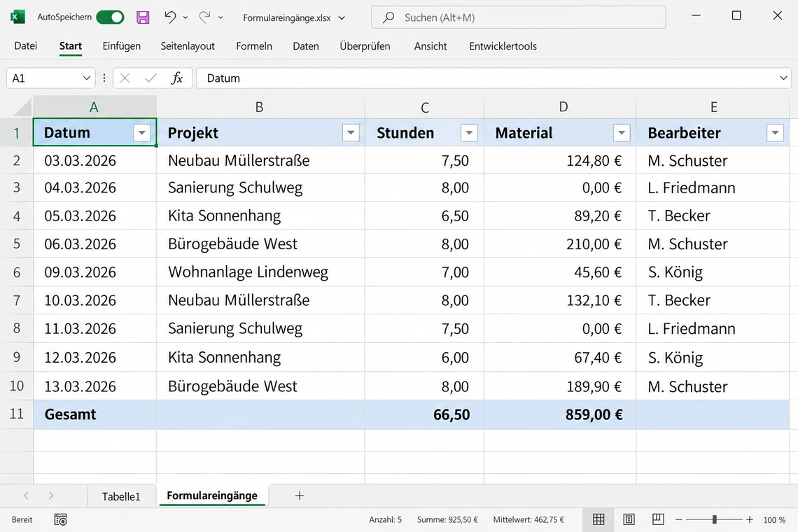Select column C header
This screenshot has height=532, width=798.
click(424, 107)
